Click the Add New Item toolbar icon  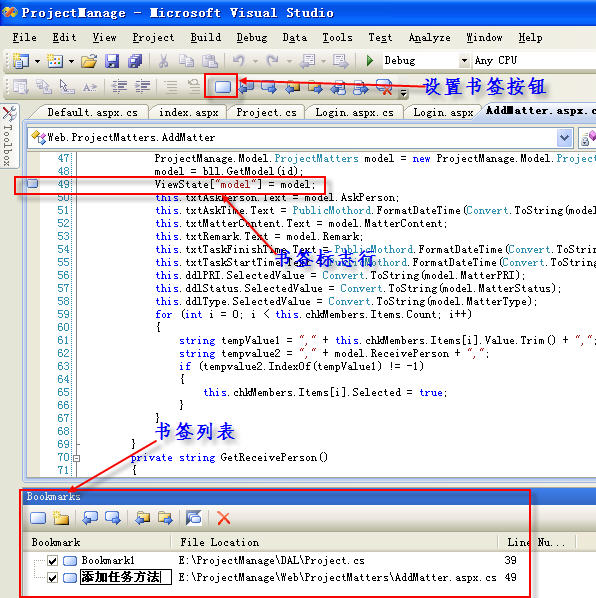click(x=55, y=61)
